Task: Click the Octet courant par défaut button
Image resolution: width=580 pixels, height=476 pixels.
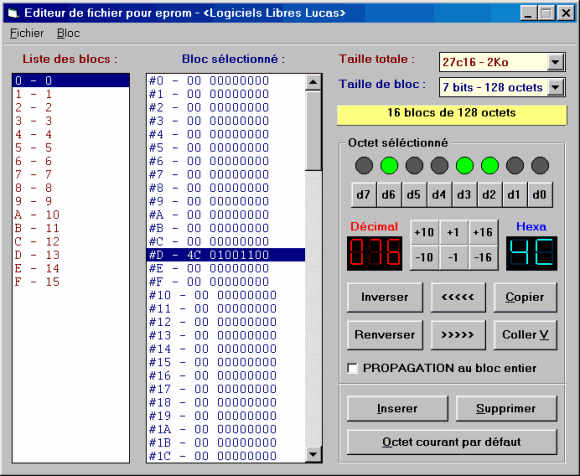Action: 452,442
